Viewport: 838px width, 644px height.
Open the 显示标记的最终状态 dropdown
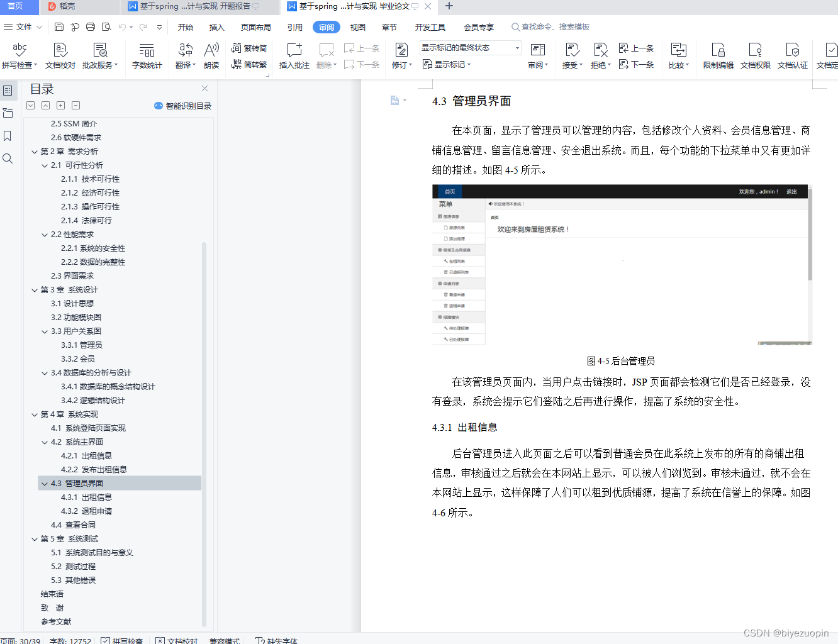(469, 48)
